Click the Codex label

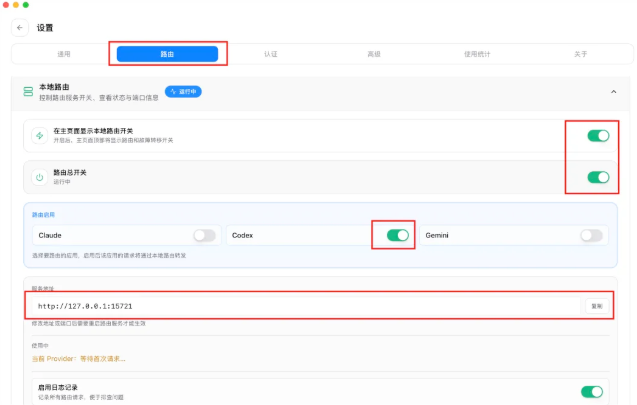243,235
